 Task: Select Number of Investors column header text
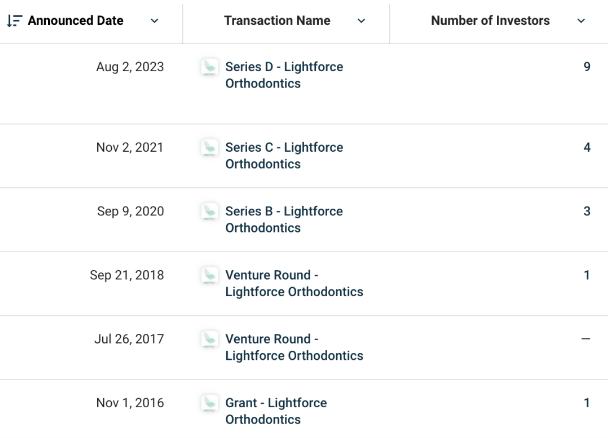click(x=490, y=21)
